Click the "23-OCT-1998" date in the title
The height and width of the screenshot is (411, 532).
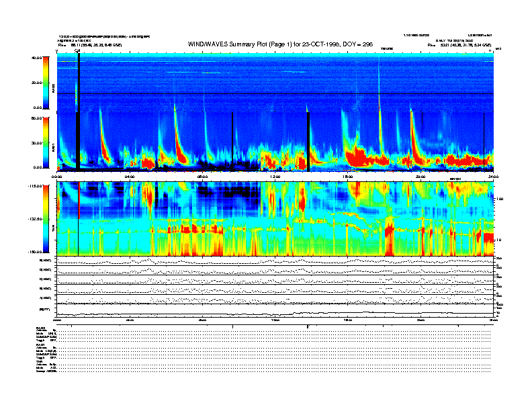(x=321, y=44)
